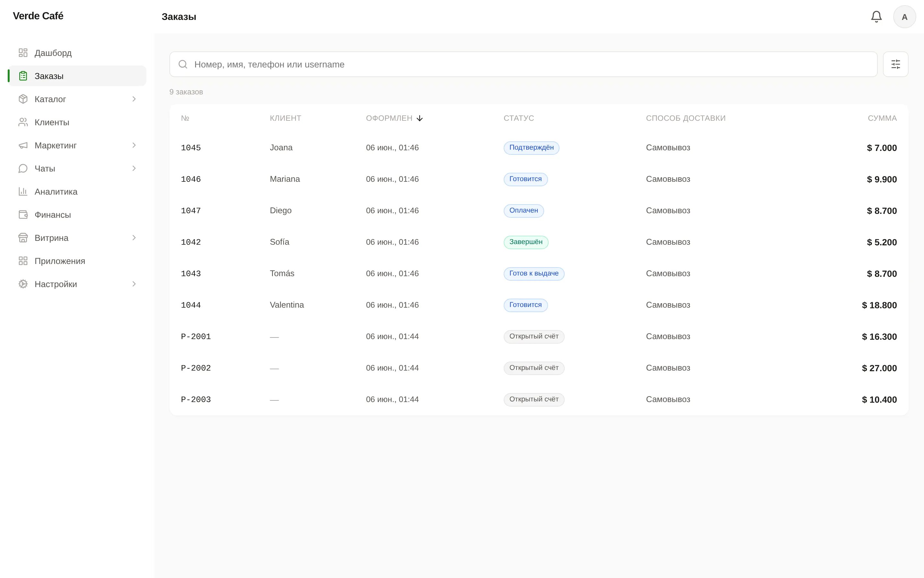Click the $ 27.000 amount
The image size is (924, 578).
[x=879, y=368]
